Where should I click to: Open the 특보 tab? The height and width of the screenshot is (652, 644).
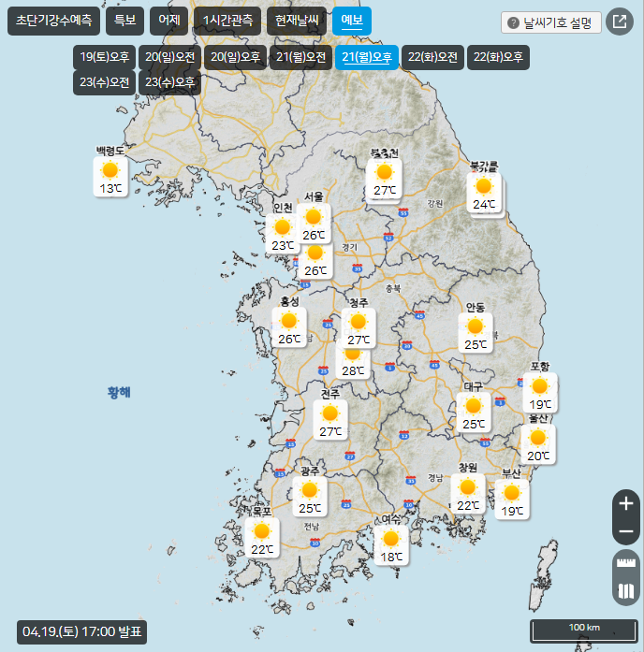click(x=124, y=21)
